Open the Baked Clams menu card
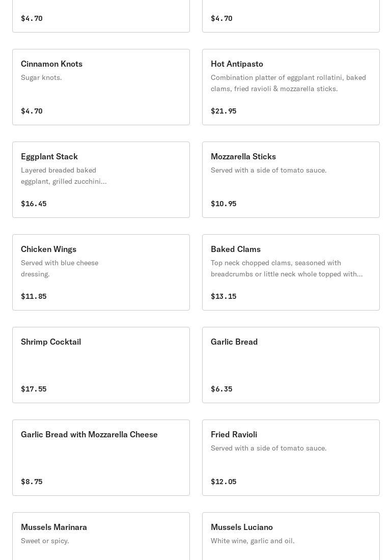This screenshot has width=392, height=560. click(x=291, y=272)
